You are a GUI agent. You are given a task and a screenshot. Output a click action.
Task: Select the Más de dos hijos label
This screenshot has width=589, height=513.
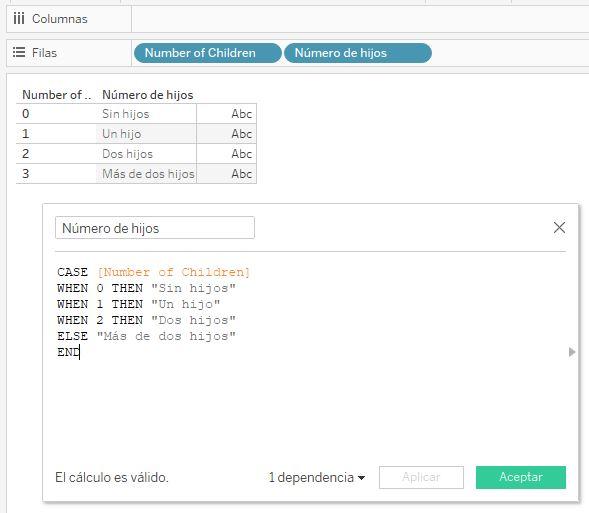point(148,174)
